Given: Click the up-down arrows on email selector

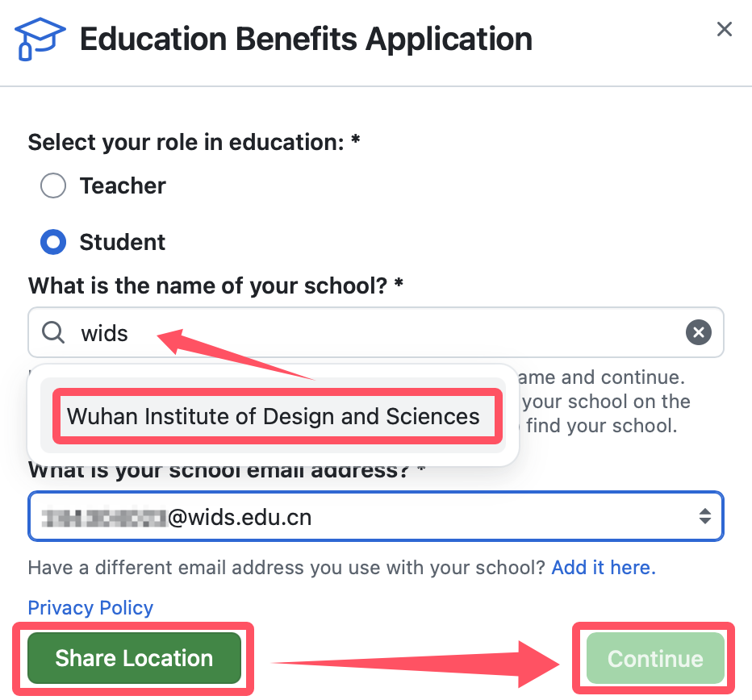Looking at the screenshot, I should [704, 517].
